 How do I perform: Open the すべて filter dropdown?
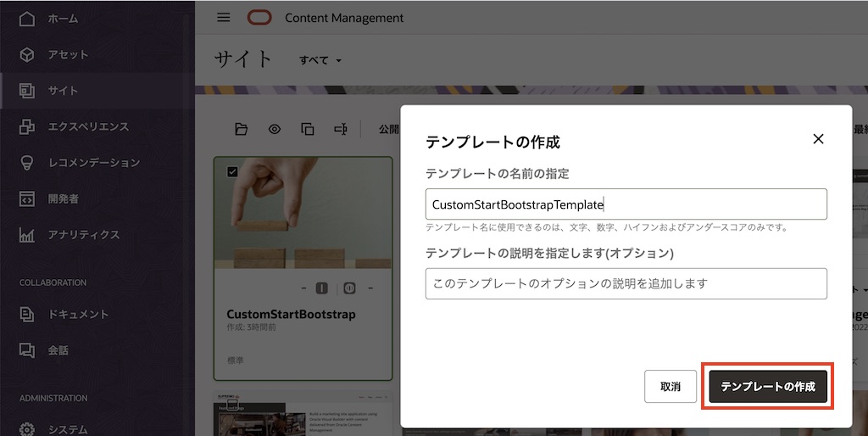tap(320, 60)
